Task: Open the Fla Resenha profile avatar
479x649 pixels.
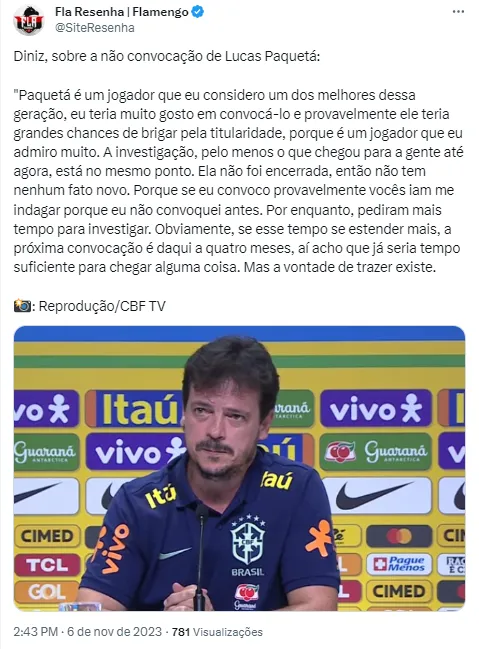Action: tap(29, 19)
